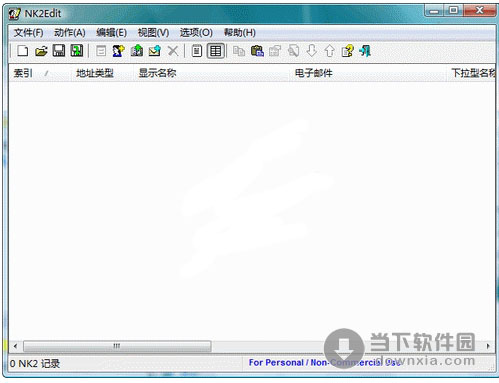Image resolution: width=499 pixels, height=383 pixels.
Task: Open the 文件(F) menu
Action: point(28,33)
